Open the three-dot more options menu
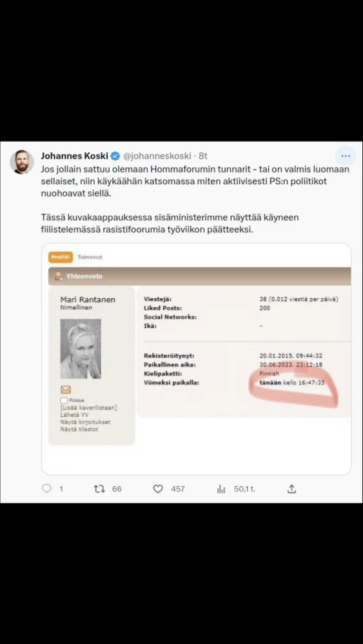363x644 pixels. point(346,156)
